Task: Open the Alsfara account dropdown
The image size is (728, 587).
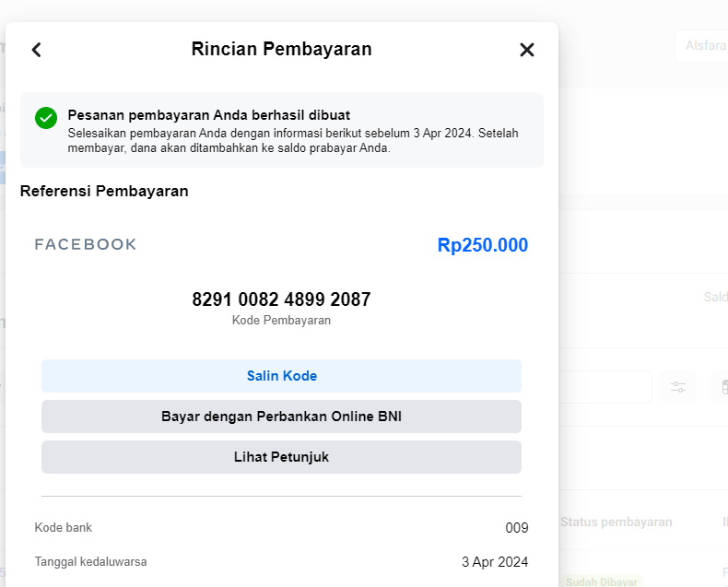Action: click(702, 46)
